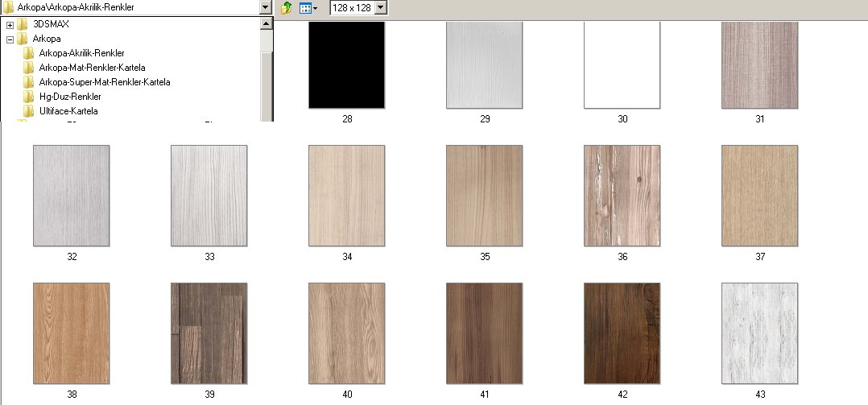868x405 pixels.
Task: Click the Arkopa-Mat-Renkler-Kartela folder icon
Action: coord(29,68)
